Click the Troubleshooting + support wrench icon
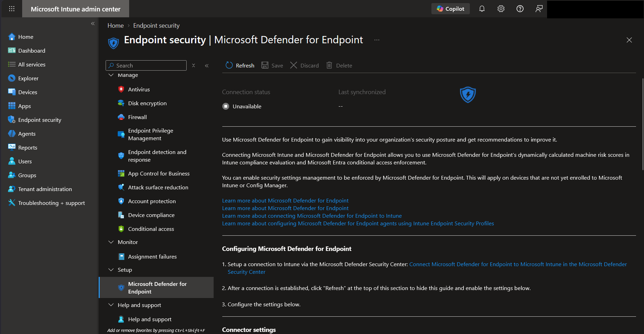Viewport: 644px width, 334px height. 12,203
